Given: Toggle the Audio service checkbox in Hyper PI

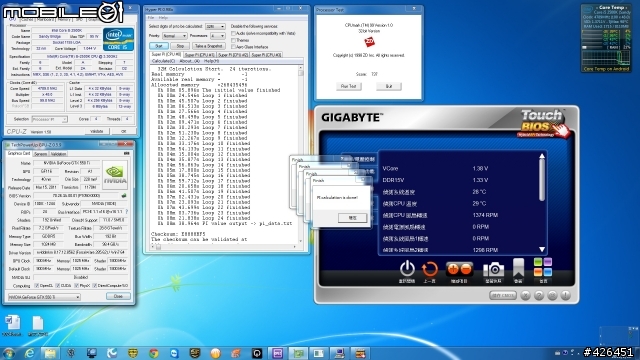Looking at the screenshot, I should (233, 33).
